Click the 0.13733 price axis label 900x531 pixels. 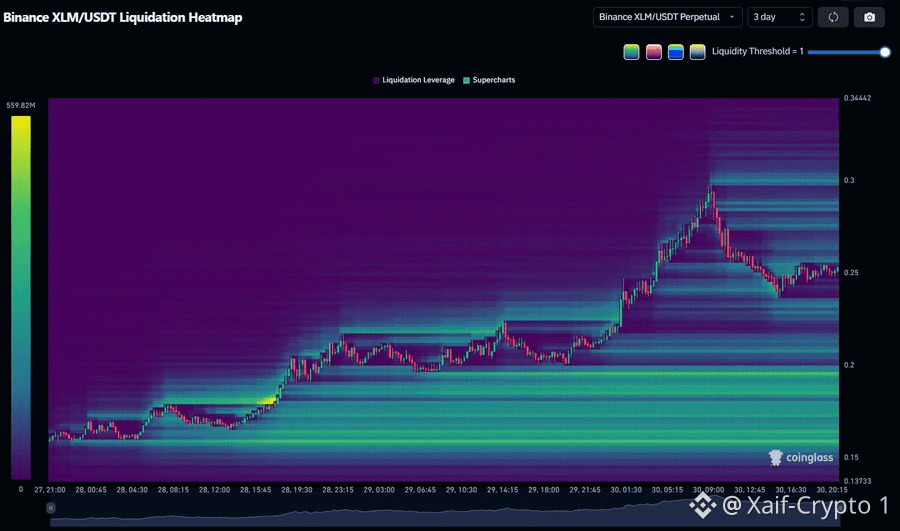[858, 481]
